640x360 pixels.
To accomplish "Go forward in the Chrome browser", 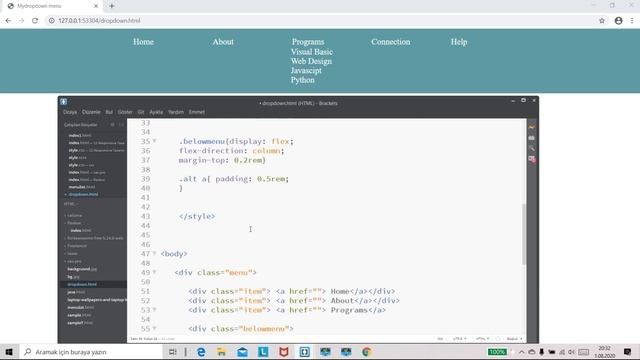I will point(21,20).
